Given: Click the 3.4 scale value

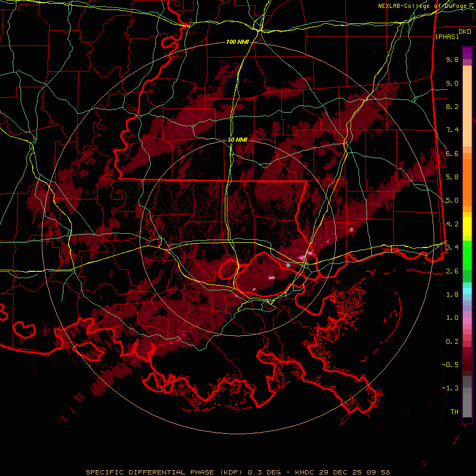Looking at the screenshot, I should click(x=452, y=248).
